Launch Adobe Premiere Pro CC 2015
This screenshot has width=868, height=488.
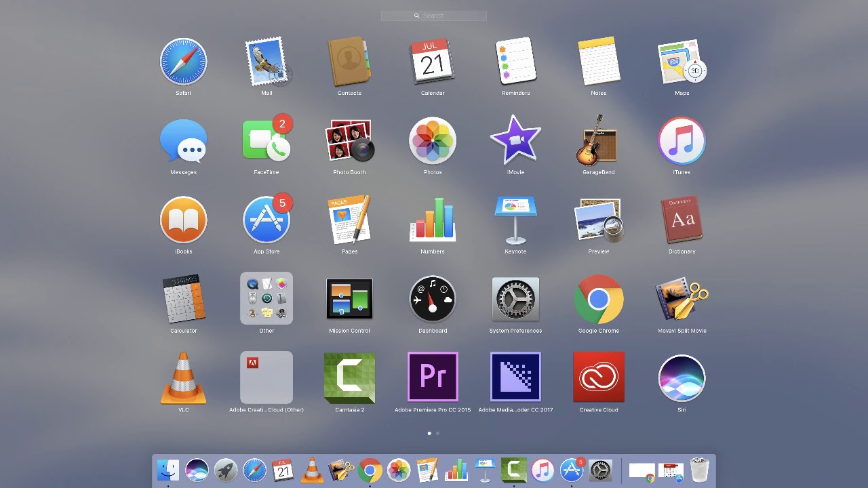click(x=433, y=377)
